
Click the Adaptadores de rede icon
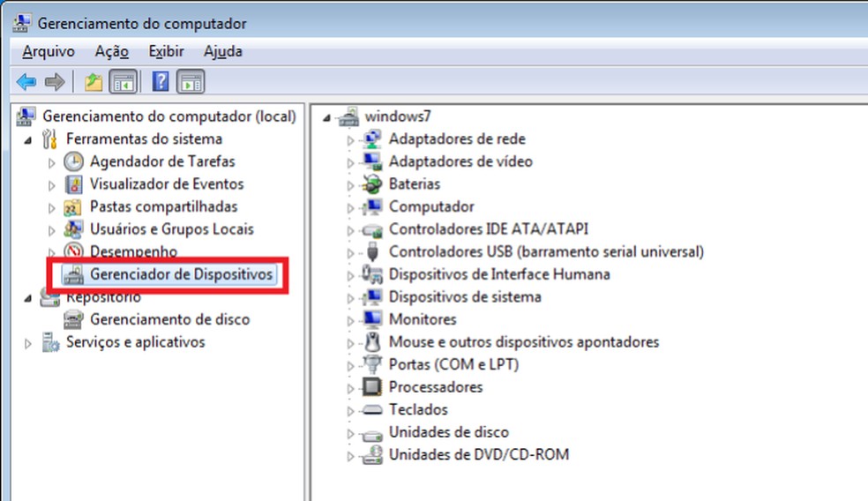pos(372,139)
